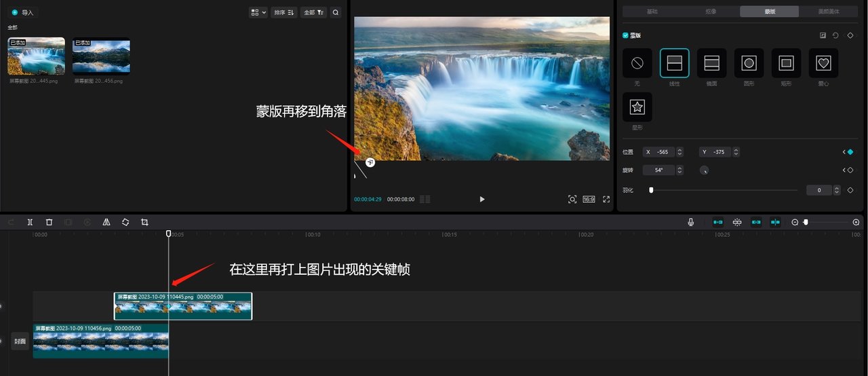Click the rotate clip tool icon

pos(125,222)
